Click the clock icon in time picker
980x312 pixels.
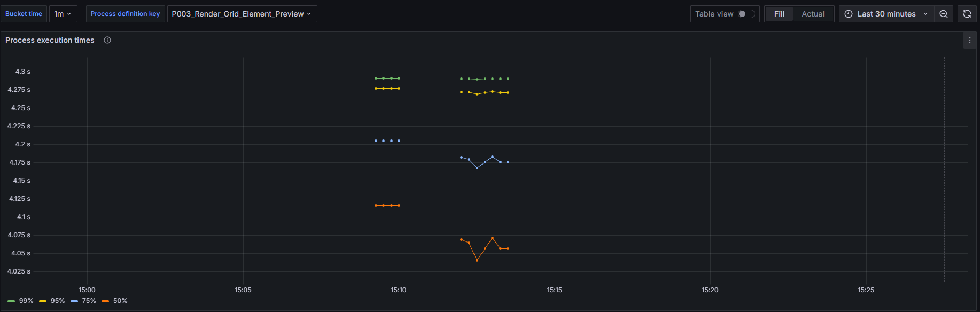pyautogui.click(x=848, y=14)
